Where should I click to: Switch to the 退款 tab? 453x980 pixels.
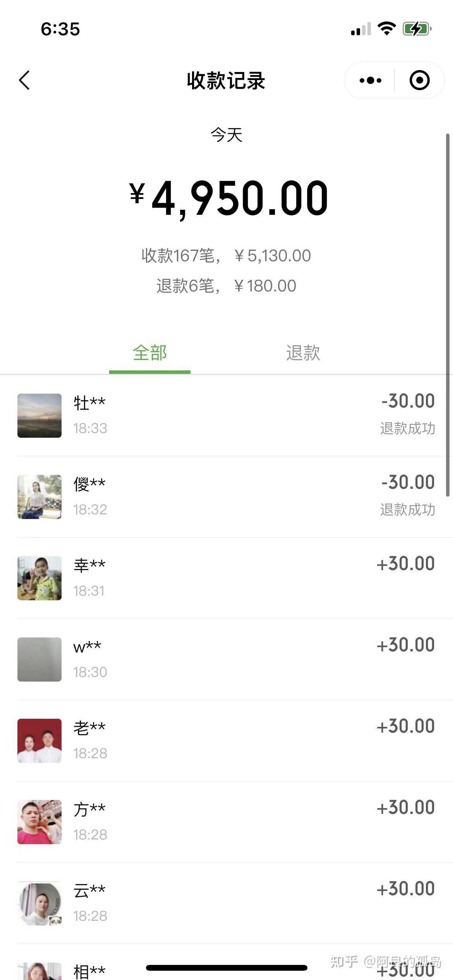[x=303, y=353]
